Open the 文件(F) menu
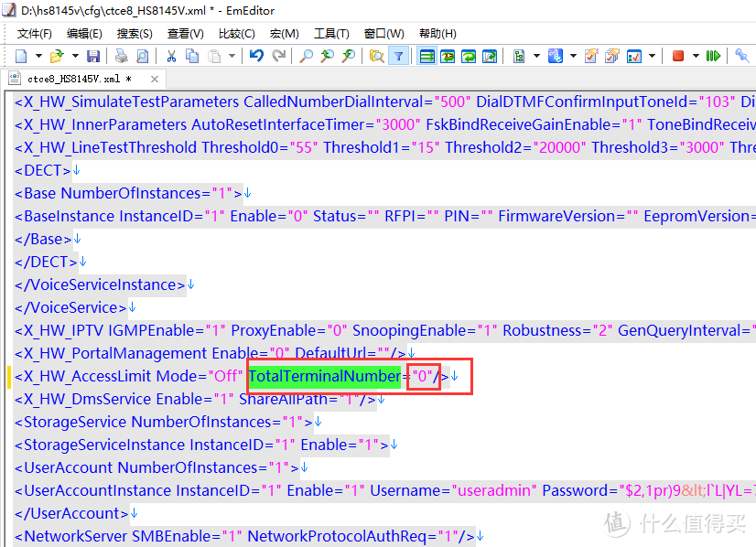The width and height of the screenshot is (756, 547). click(x=35, y=33)
